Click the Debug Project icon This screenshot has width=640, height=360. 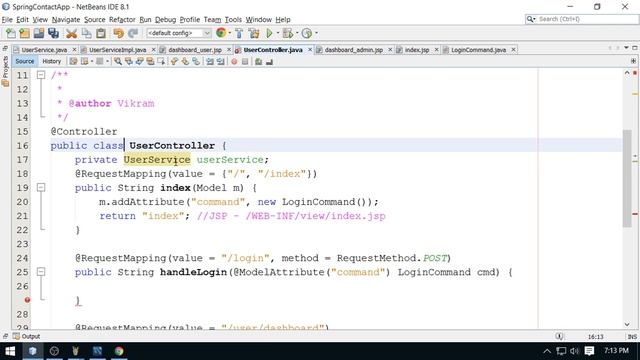click(288, 33)
